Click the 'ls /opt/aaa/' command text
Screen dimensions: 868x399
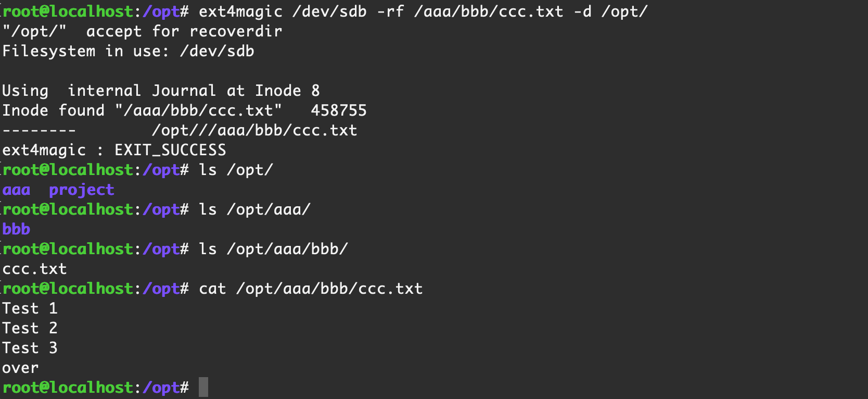[254, 209]
